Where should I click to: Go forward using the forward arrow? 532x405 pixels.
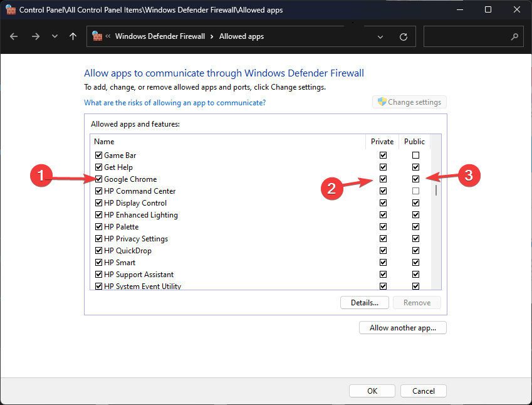(x=35, y=36)
